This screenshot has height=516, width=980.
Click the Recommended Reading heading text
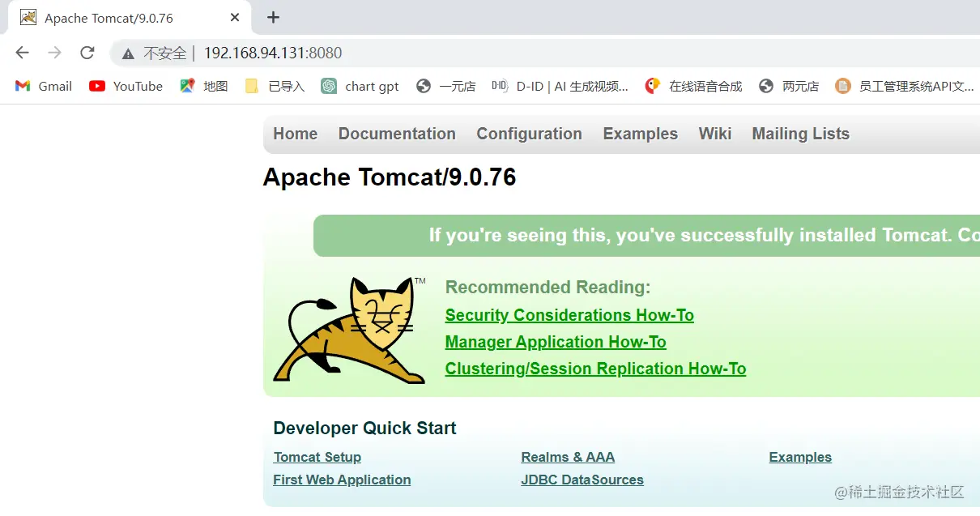coord(548,287)
